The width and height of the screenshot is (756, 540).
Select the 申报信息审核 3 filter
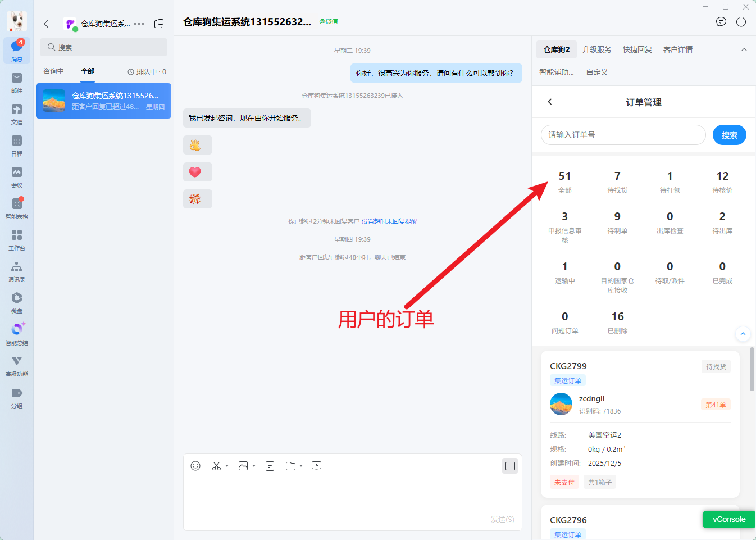click(565, 228)
